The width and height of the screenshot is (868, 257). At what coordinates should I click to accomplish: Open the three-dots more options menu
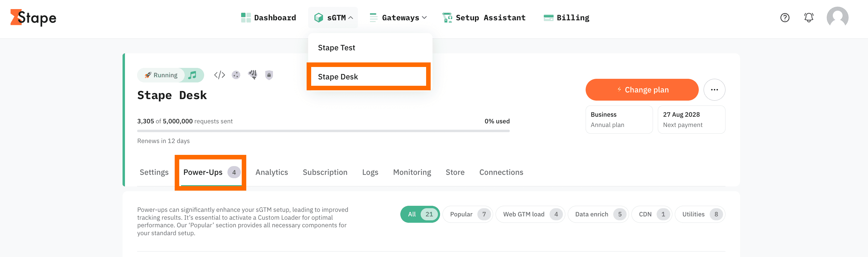point(714,90)
